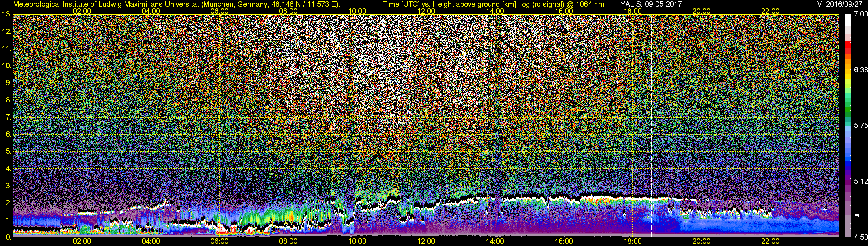Click the 5.75 colorbar label
The image size is (868, 246).
[861, 126]
